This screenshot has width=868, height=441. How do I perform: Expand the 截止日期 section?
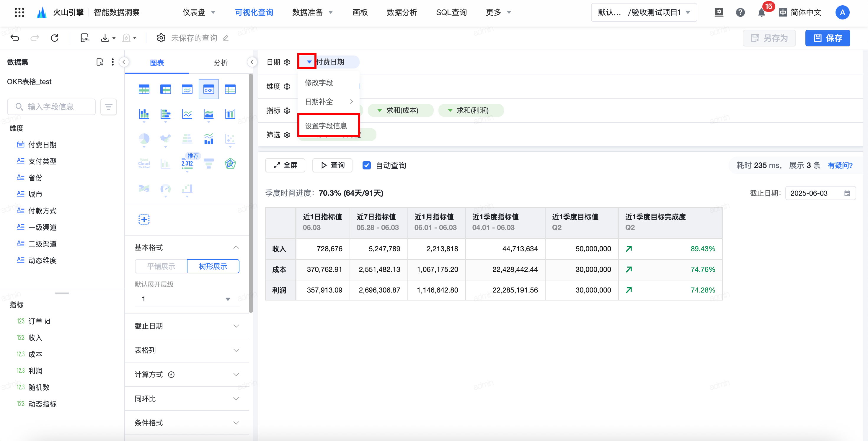187,326
